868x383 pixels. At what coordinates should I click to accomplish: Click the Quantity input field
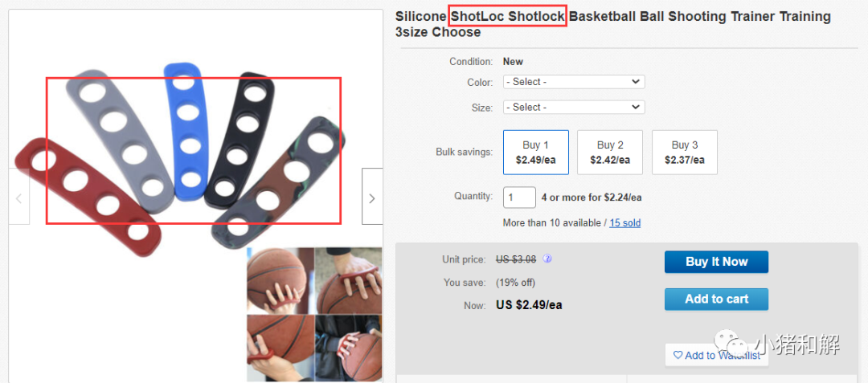pos(519,198)
